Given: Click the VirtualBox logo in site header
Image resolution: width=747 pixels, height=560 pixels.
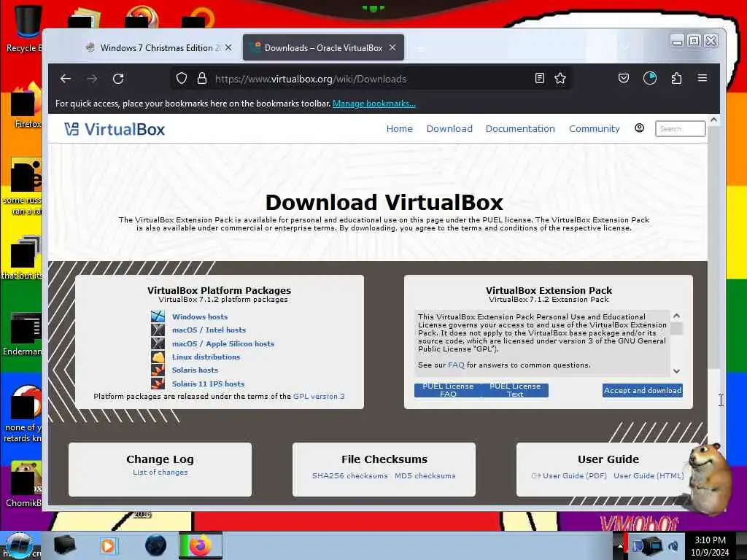Looking at the screenshot, I should coord(115,129).
